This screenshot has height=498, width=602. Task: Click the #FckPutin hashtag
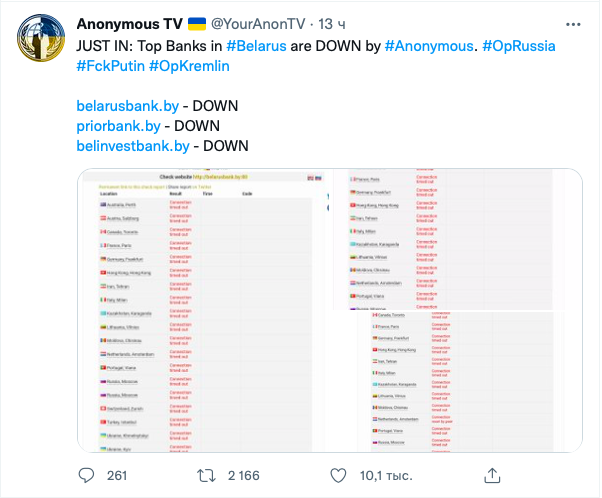click(x=110, y=66)
